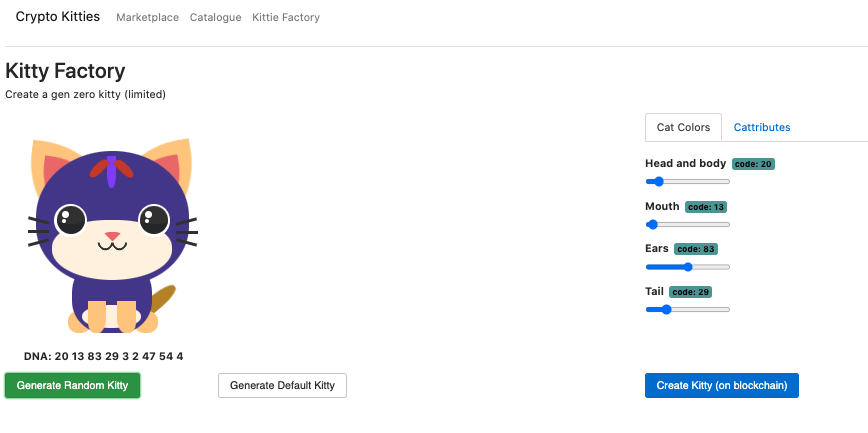The width and height of the screenshot is (868, 433).
Task: Click the Tail color slider
Action: 688,310
